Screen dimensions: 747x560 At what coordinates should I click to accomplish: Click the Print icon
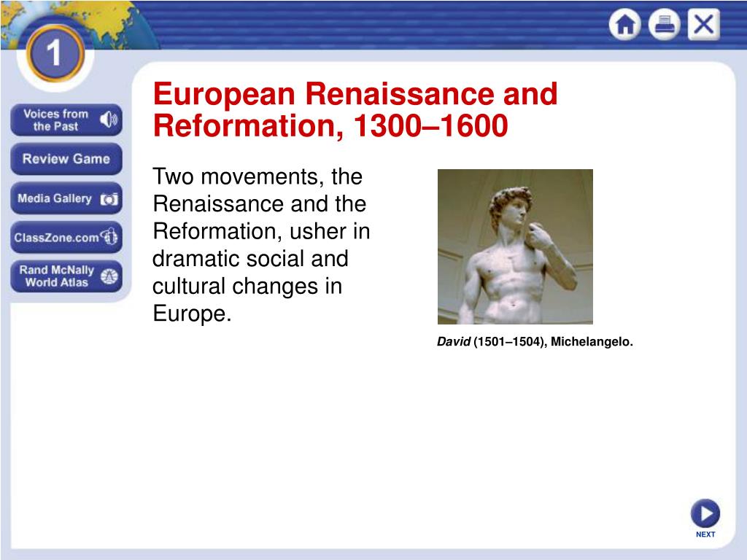tap(664, 24)
